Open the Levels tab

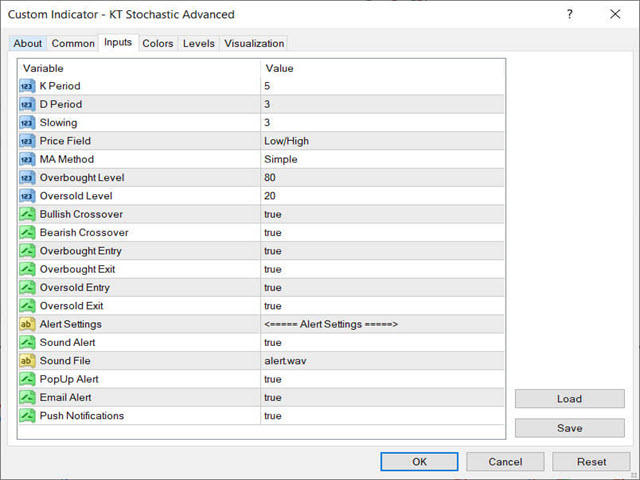point(199,43)
